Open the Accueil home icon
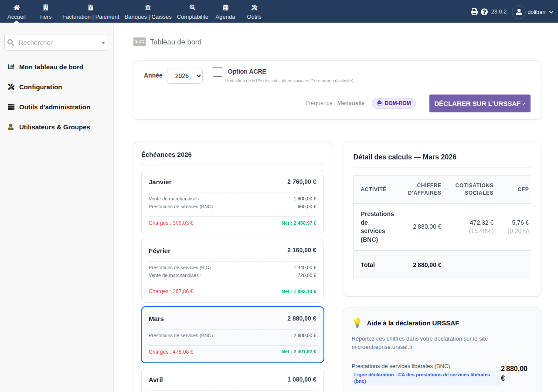The height and width of the screenshot is (392, 558). [17, 7]
